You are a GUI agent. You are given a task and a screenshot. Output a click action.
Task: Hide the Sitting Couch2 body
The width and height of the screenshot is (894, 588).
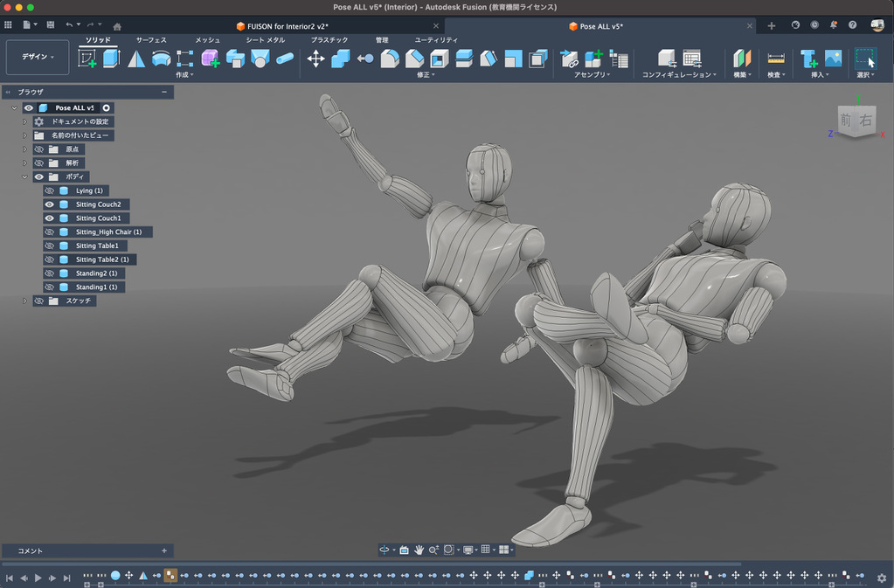click(49, 204)
